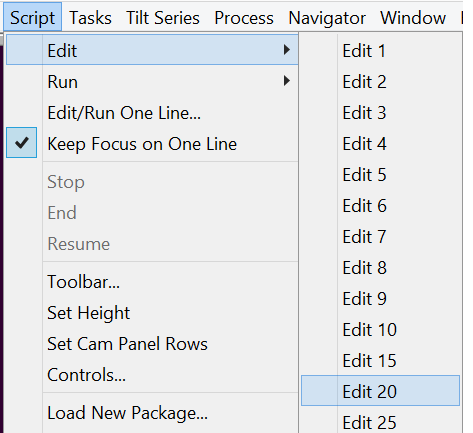This screenshot has width=473, height=433.
Task: Select Edit 3 in submenu
Action: click(380, 113)
